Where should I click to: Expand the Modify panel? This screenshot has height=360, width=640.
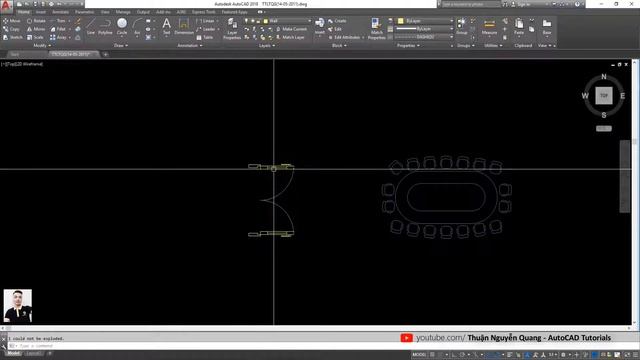pos(42,46)
